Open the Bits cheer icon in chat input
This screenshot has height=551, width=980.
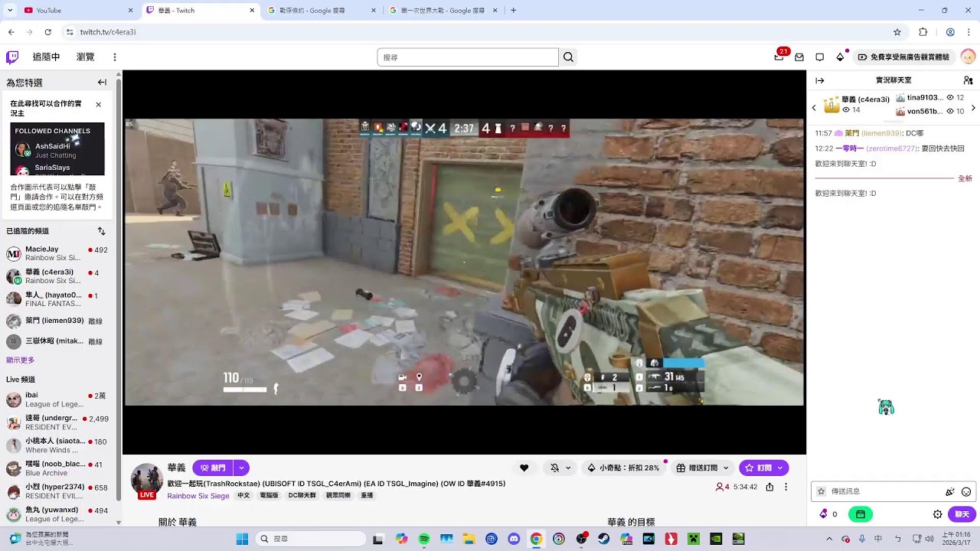(950, 491)
